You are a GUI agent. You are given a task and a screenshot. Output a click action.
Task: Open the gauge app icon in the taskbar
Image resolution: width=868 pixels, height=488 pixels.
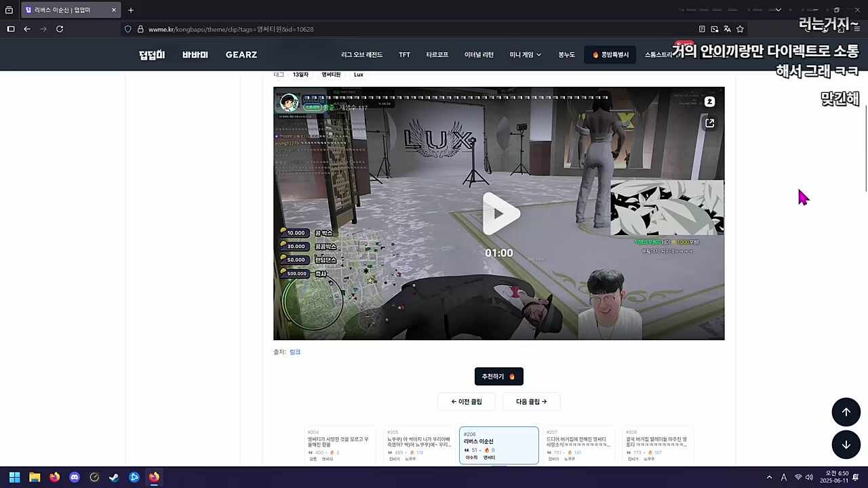pyautogui.click(x=94, y=477)
